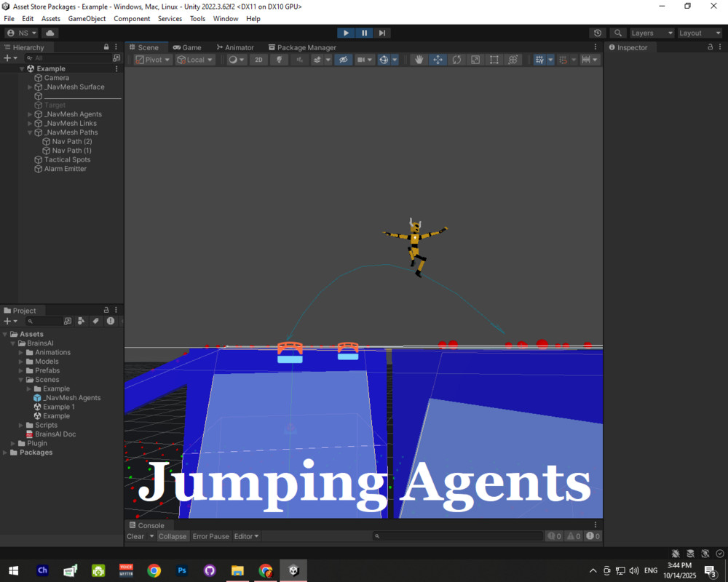Toggle 2D view mode

coord(258,60)
